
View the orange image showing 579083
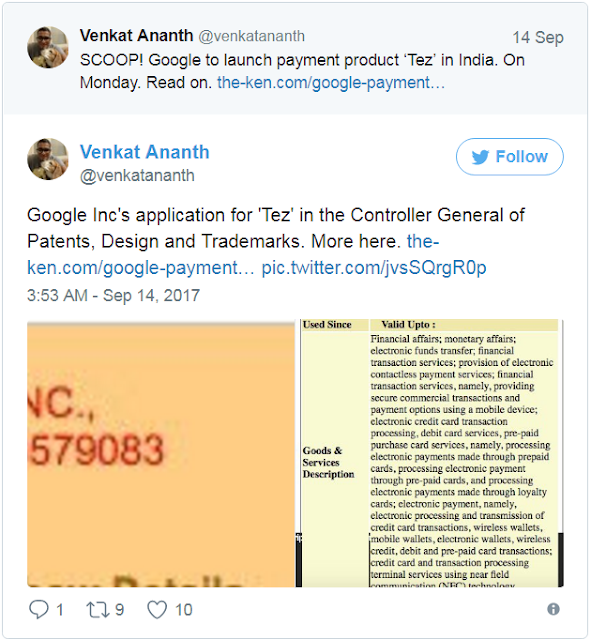[161, 454]
